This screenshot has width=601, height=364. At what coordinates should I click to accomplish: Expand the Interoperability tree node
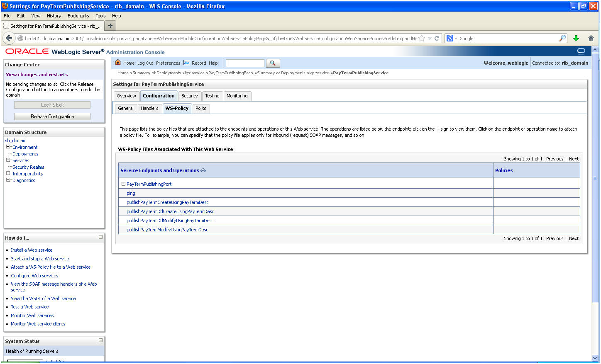[x=8, y=173]
